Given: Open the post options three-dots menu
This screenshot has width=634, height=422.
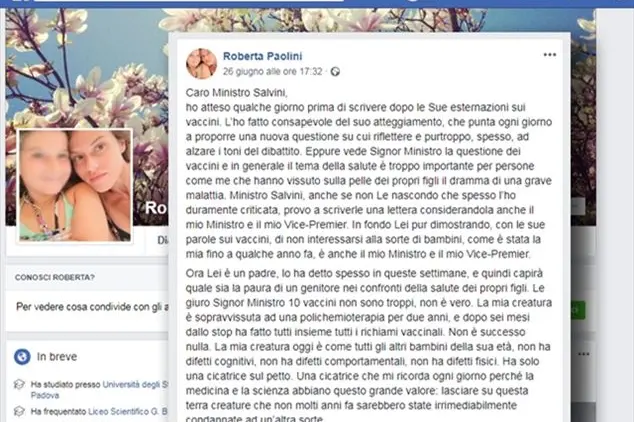Looking at the screenshot, I should [549, 55].
